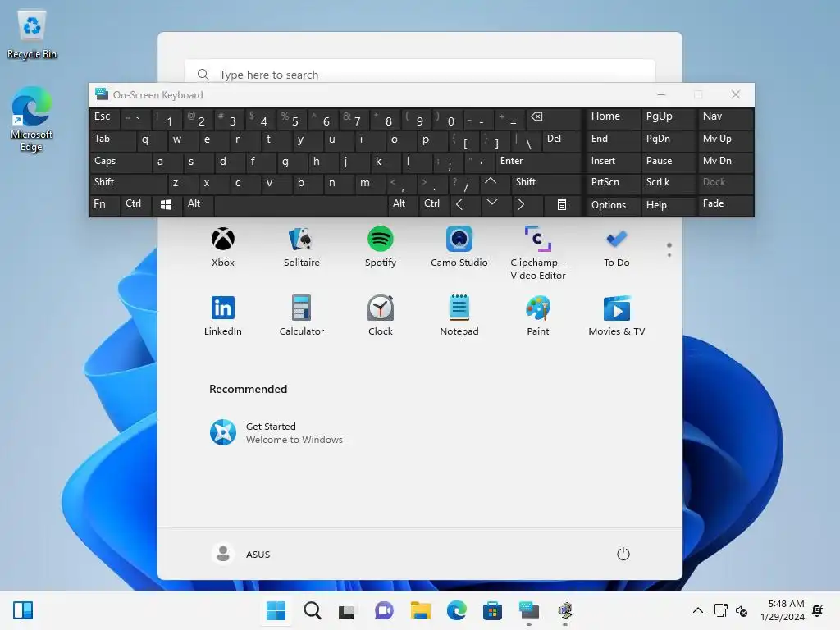The height and width of the screenshot is (630, 840).
Task: Open keyboard Options
Action: pos(614,205)
